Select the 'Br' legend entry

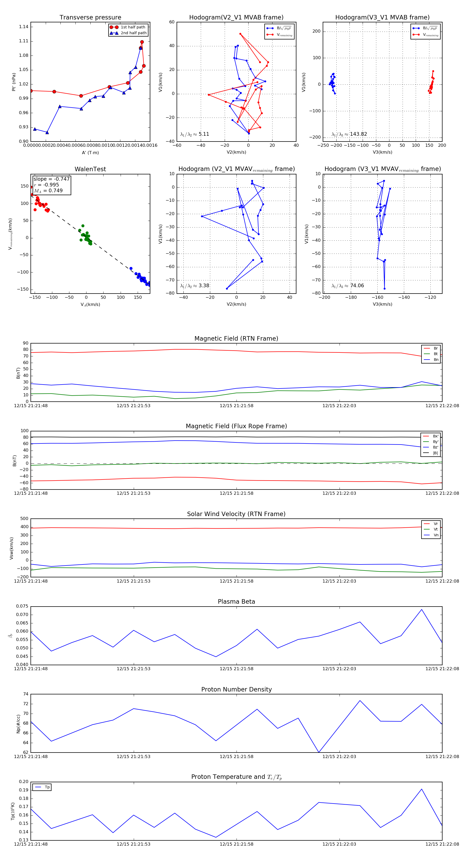(x=431, y=349)
